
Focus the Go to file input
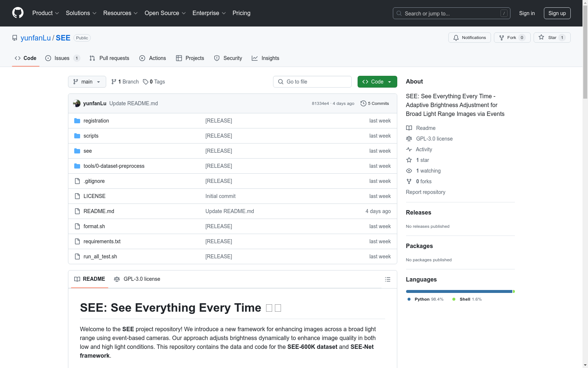[312, 82]
